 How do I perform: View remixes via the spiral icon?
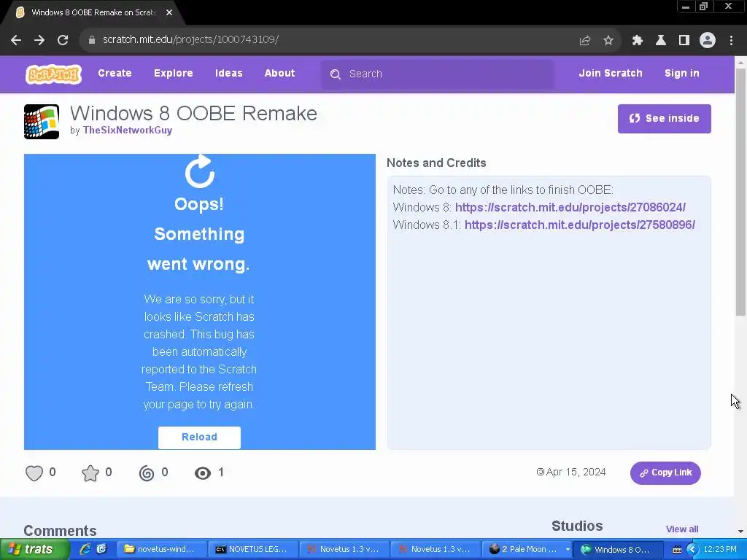(146, 472)
